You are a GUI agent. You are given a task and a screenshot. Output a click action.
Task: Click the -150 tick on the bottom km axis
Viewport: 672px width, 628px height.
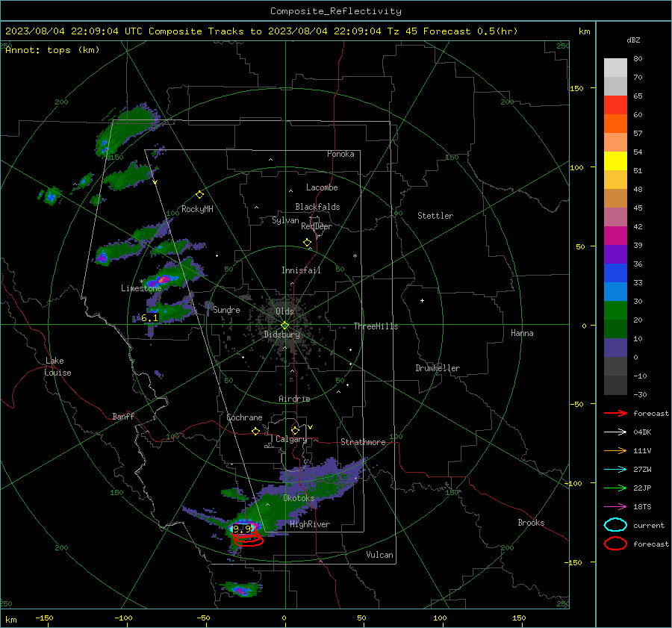[44, 618]
